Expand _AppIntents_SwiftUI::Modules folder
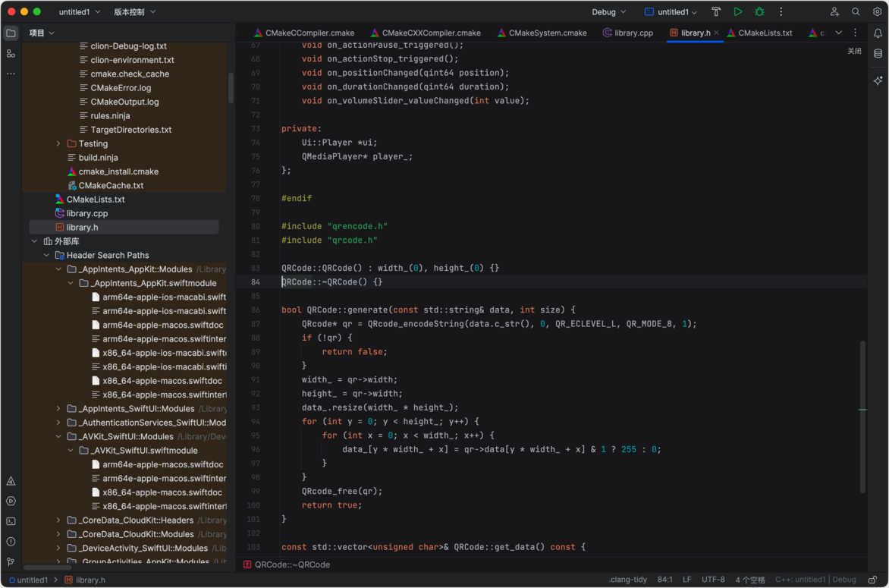This screenshot has height=588, width=889. [58, 408]
